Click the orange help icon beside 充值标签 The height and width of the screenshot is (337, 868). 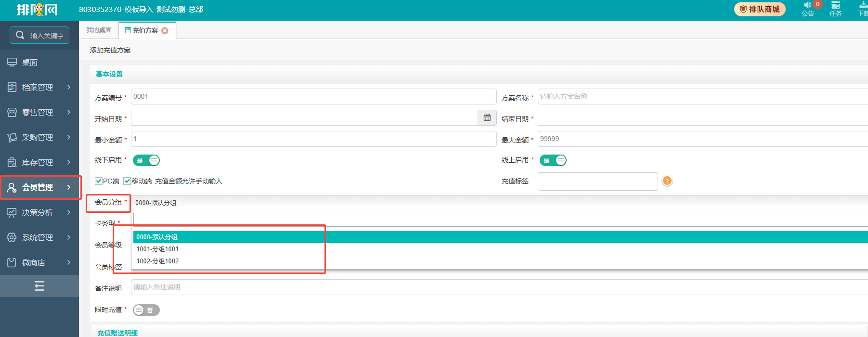point(667,181)
